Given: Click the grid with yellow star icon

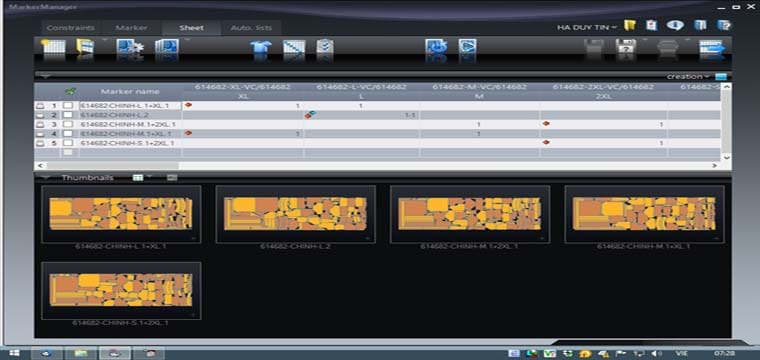Looking at the screenshot, I should point(53,48).
